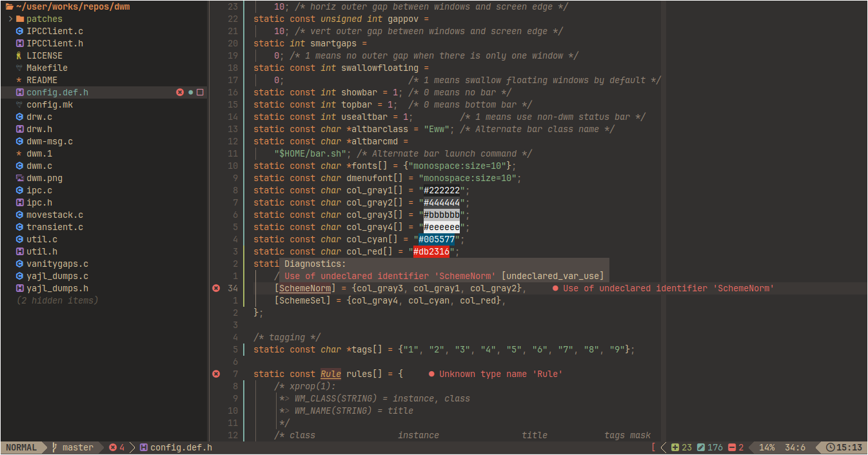Click the SchemeNorm identifier on line 34
This screenshot has width=868, height=455.
tap(305, 288)
